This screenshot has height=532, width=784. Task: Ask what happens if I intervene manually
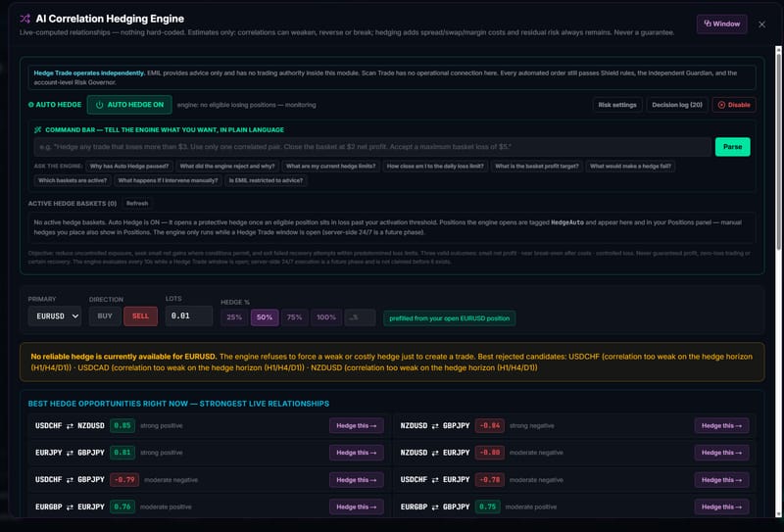(x=168, y=180)
